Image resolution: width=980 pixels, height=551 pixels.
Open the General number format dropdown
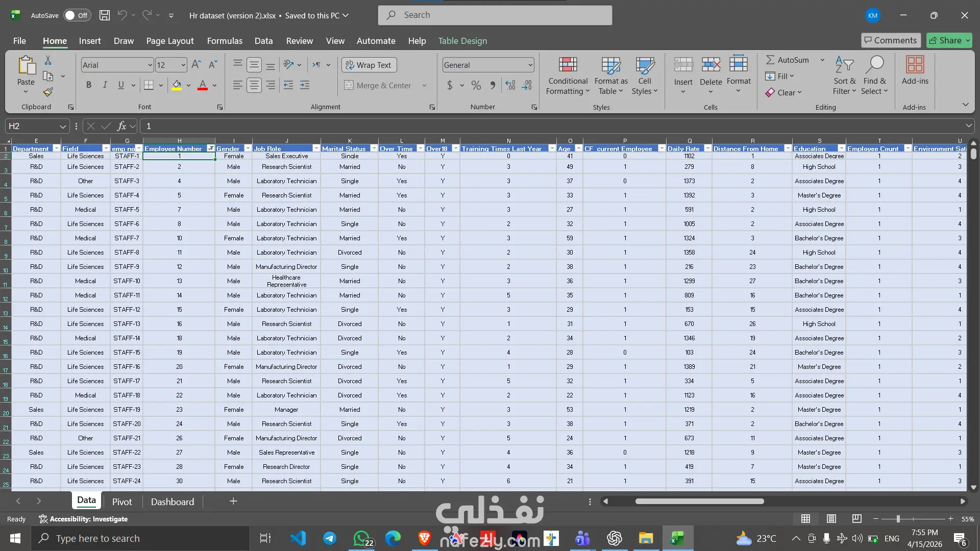coord(530,65)
